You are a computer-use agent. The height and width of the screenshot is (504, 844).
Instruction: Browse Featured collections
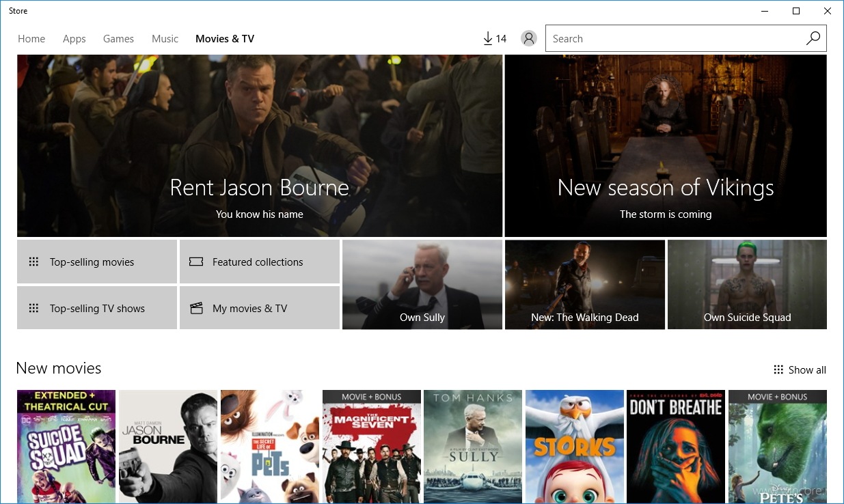point(260,262)
